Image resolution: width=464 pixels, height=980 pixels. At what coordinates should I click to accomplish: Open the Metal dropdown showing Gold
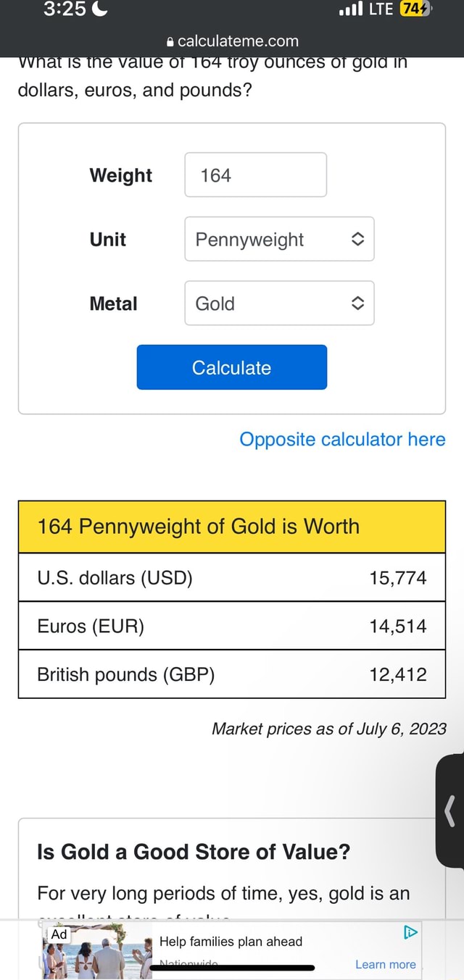[x=280, y=303]
